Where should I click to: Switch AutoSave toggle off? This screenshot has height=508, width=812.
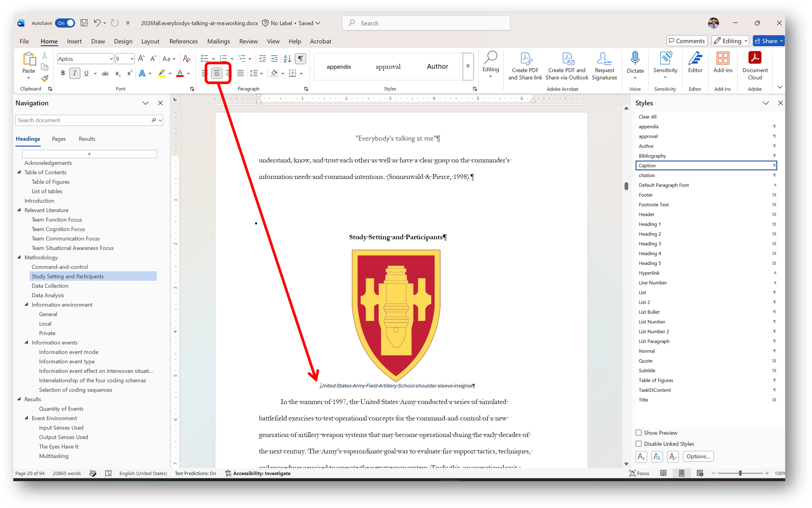65,23
